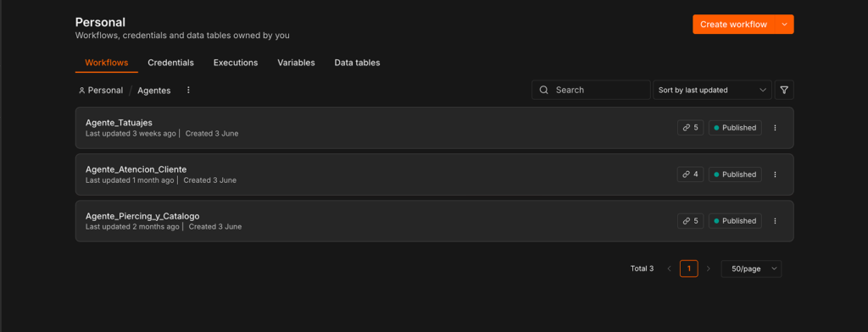Click the link count 5 badge for Agente_Tatuajes
Screen dimensions: 868x332
tap(690, 127)
